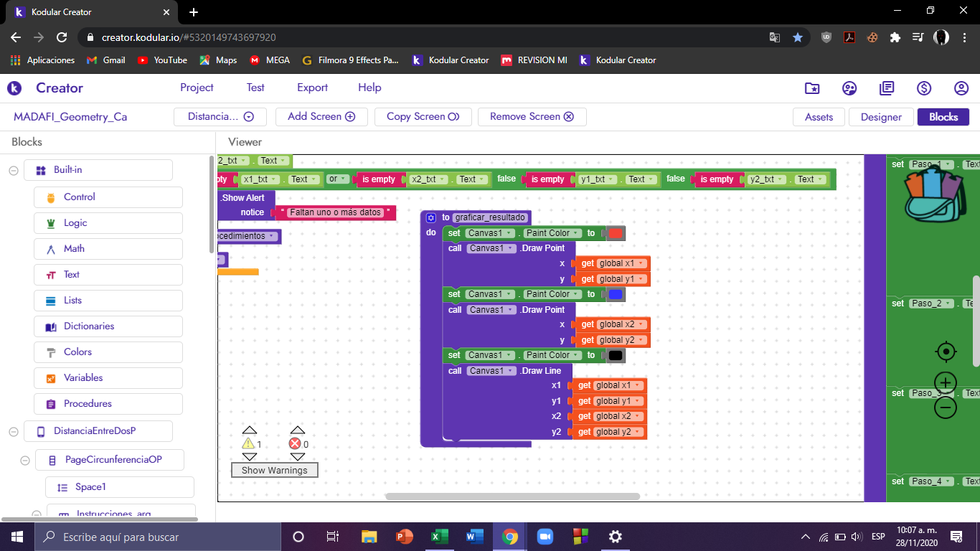Image resolution: width=980 pixels, height=551 pixels.
Task: Open the theme palette icon
Action: coord(849,88)
